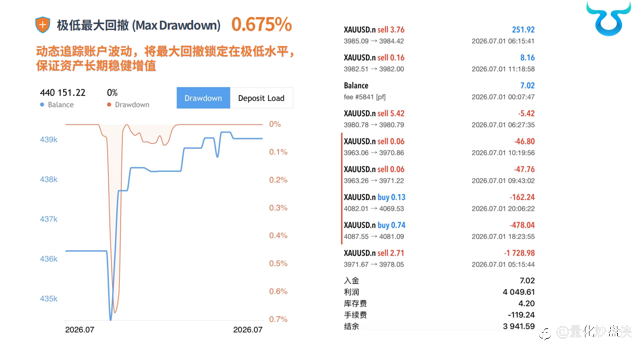
Task: Click the 利润 4 049.61 summary row
Action: (439, 292)
